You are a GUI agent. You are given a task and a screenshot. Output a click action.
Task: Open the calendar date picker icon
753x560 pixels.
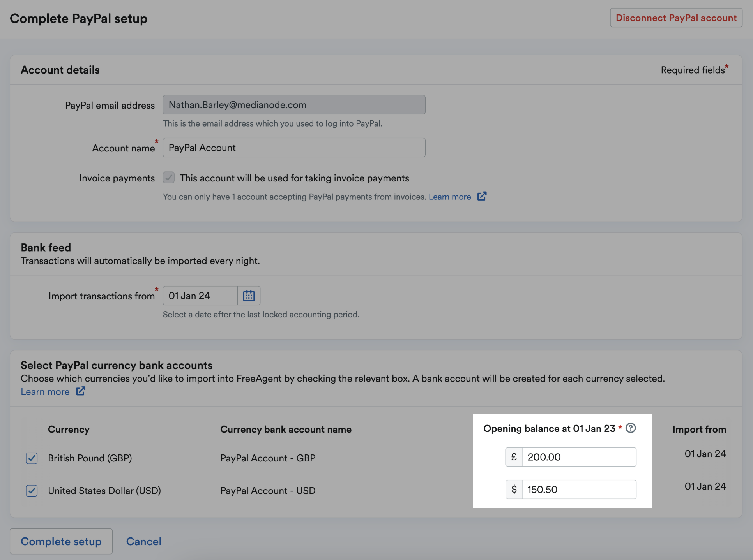tap(249, 296)
